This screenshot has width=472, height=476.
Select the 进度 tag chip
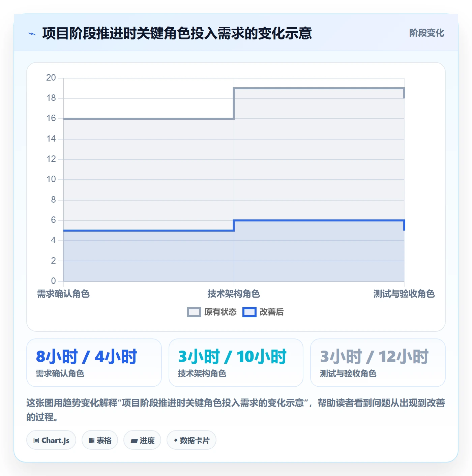[x=142, y=440]
